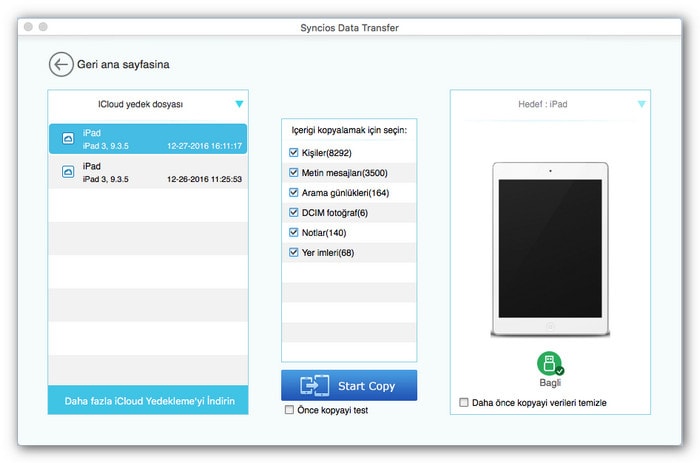700x463 pixels.
Task: Enable Daha önce kopyayi verileri temizle
Action: pos(464,403)
